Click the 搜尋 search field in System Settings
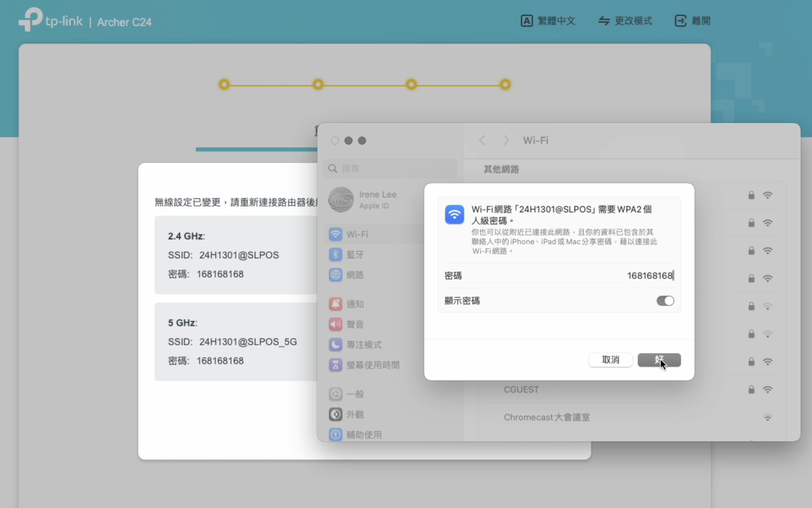The image size is (812, 508). [390, 168]
